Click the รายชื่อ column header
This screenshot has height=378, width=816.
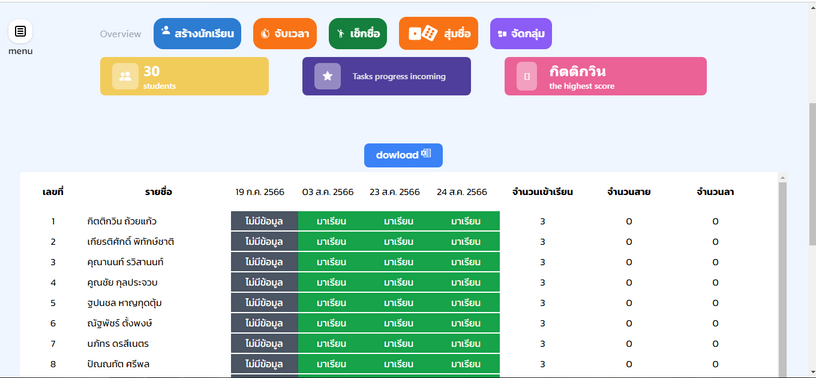158,192
